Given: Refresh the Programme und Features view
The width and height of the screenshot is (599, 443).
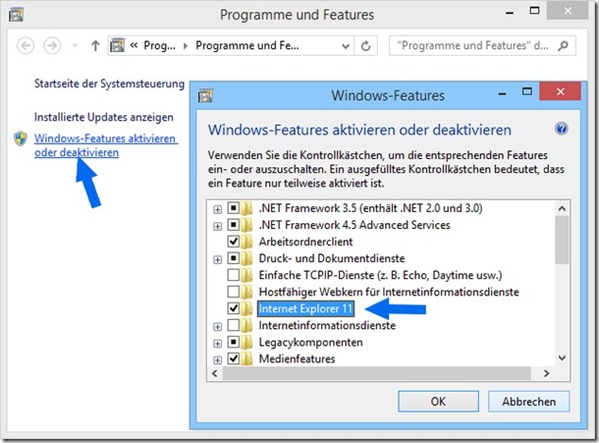Looking at the screenshot, I should pyautogui.click(x=366, y=46).
